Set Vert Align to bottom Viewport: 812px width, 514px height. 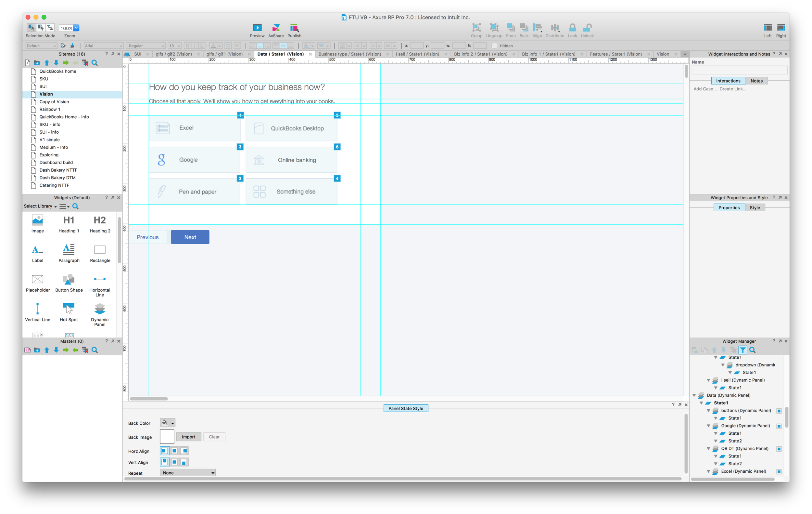pyautogui.click(x=184, y=462)
